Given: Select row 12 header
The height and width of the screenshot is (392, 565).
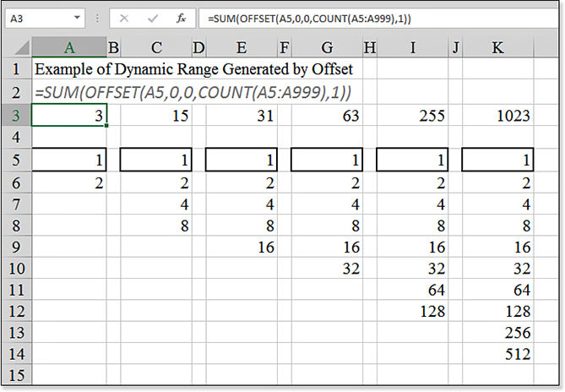Looking at the screenshot, I should (16, 311).
